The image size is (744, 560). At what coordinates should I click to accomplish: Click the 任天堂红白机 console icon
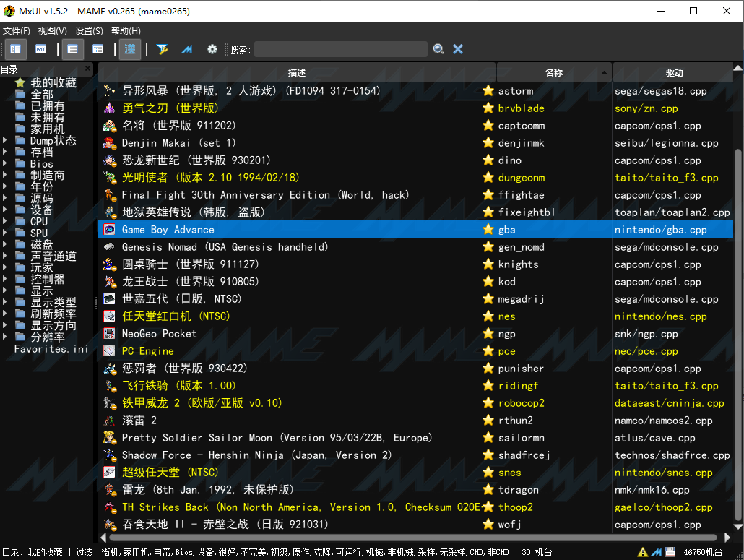pos(110,316)
